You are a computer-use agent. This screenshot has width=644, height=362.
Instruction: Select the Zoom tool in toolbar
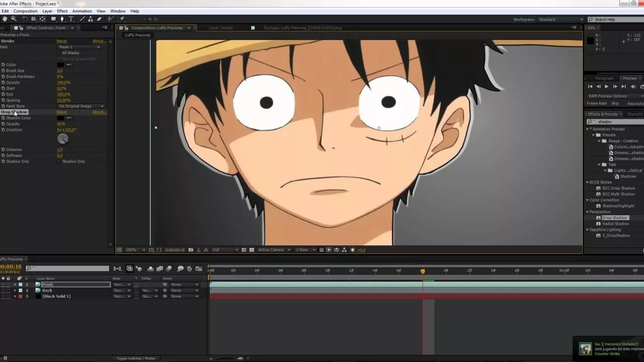(14, 19)
